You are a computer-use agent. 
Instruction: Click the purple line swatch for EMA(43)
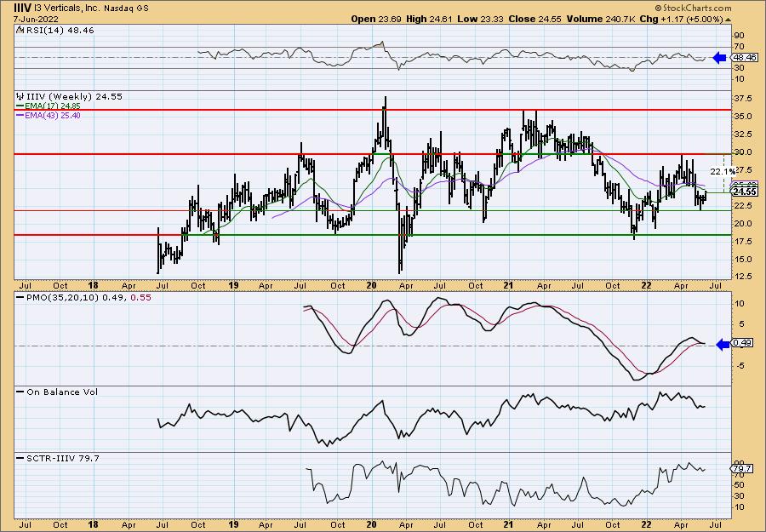tap(20, 116)
